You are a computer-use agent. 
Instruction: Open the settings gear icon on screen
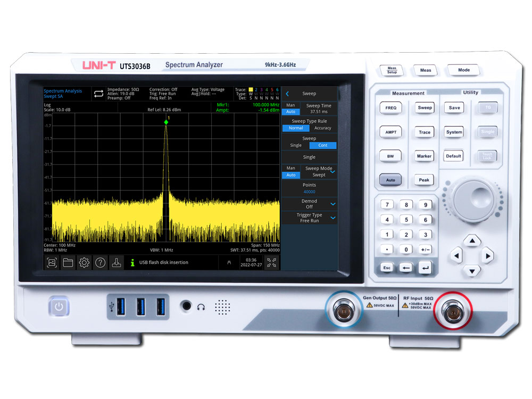coord(84,263)
